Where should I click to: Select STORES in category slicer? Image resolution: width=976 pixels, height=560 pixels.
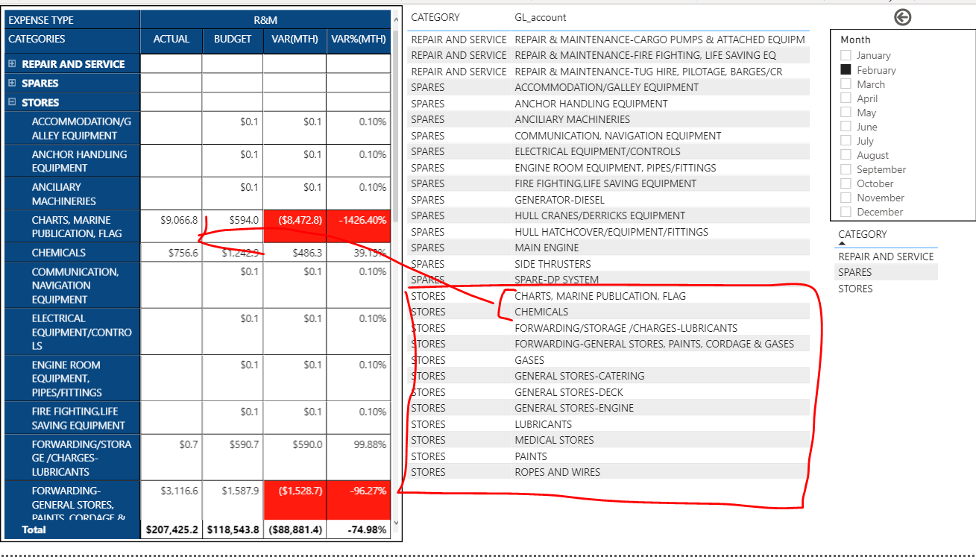(x=886, y=289)
